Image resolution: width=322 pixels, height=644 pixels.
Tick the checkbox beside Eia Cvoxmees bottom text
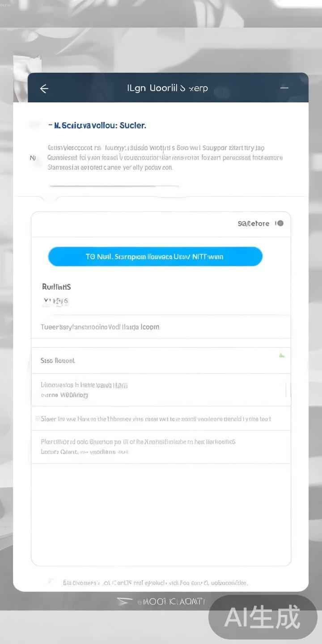coord(52,582)
